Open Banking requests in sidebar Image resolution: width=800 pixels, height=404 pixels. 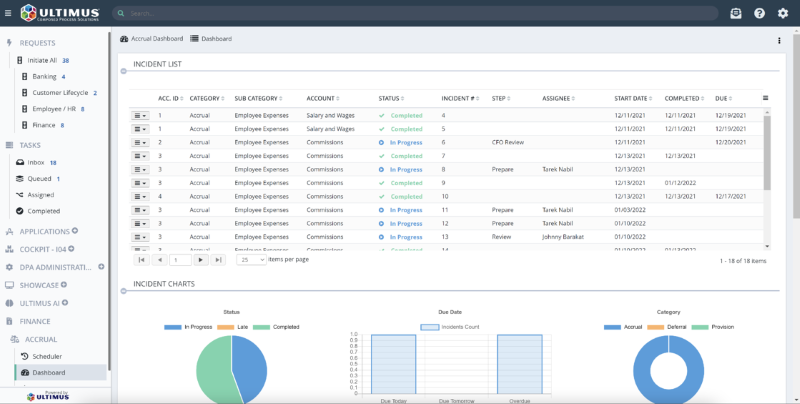click(45, 77)
